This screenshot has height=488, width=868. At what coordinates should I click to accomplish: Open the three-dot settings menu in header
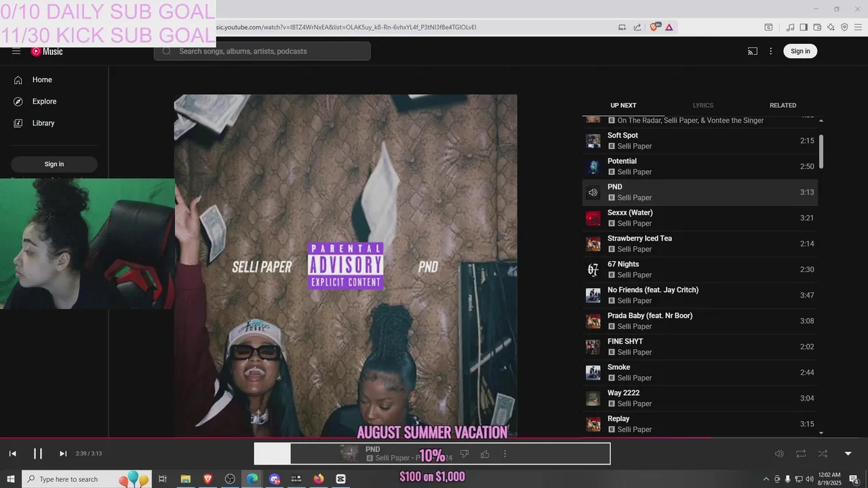(x=770, y=52)
